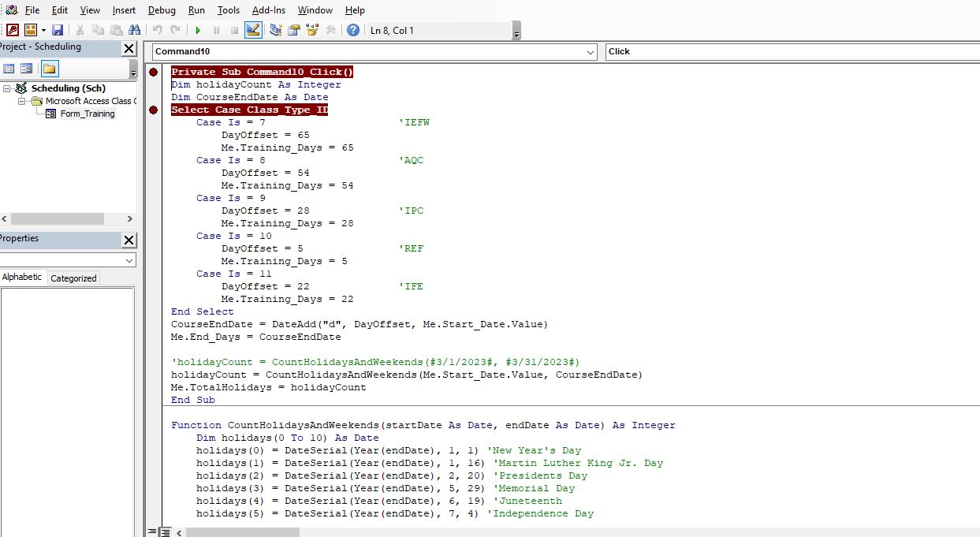Click the Save toolbar icon
Viewport: 980px width, 537px height.
58,30
